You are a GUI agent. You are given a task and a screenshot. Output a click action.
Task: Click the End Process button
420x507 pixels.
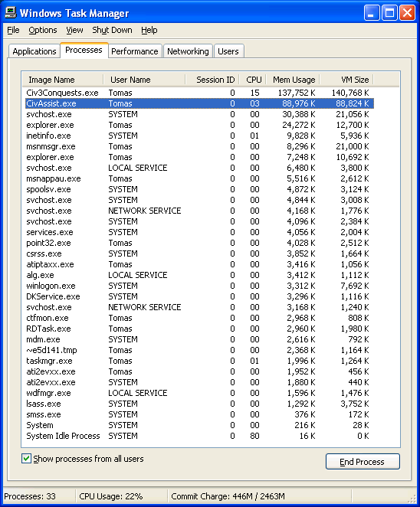(x=363, y=462)
